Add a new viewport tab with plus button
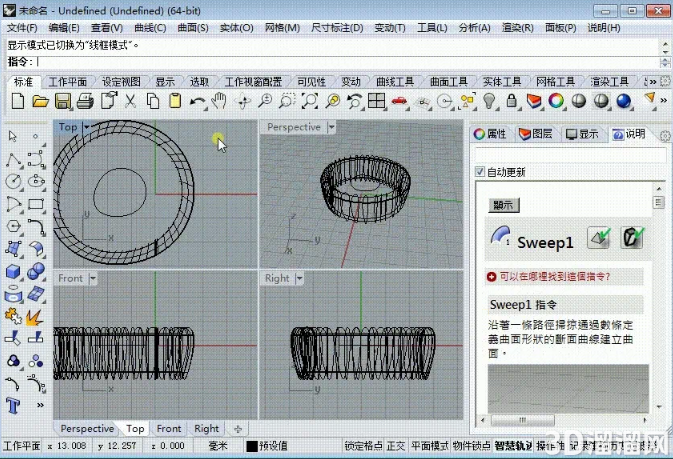Screen dimensions: 673x459 [238, 429]
